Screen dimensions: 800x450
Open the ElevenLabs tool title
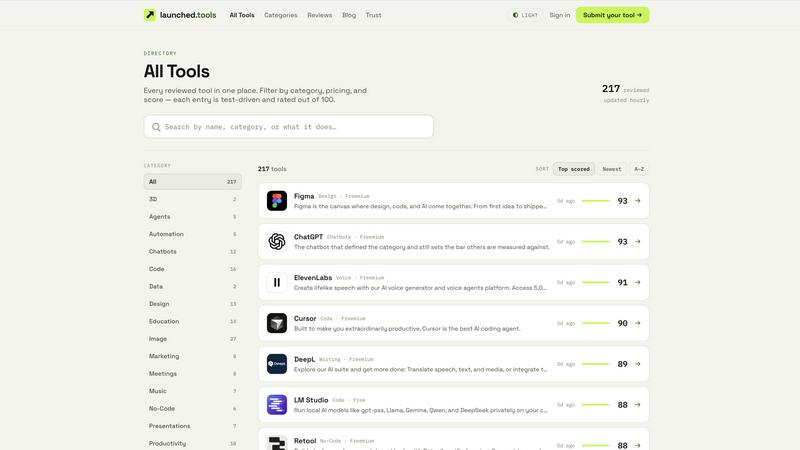pos(313,278)
